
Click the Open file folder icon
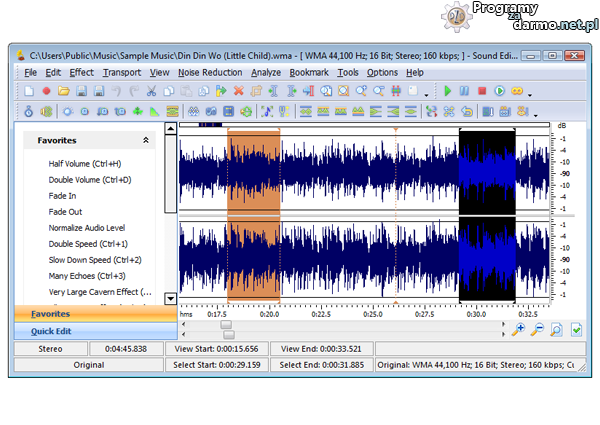pyautogui.click(x=63, y=91)
